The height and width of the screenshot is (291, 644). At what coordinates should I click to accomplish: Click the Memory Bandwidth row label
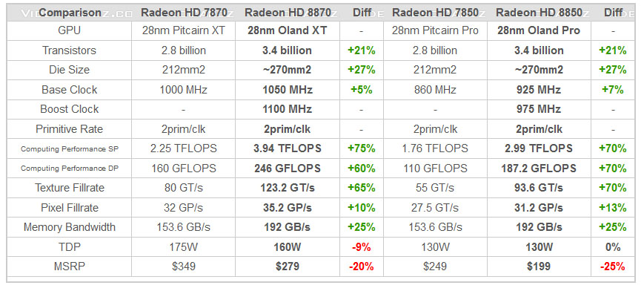coord(70,227)
